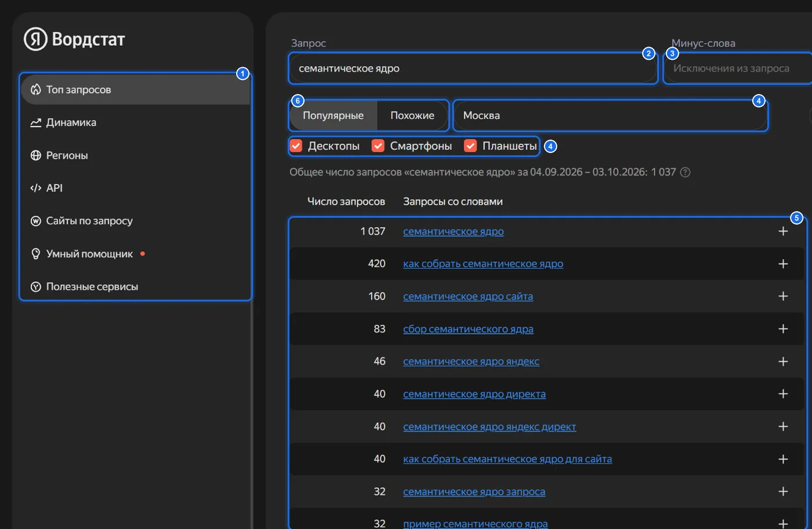Viewport: 812px width, 529px height.
Task: Select the Популярные tab
Action: coord(333,115)
